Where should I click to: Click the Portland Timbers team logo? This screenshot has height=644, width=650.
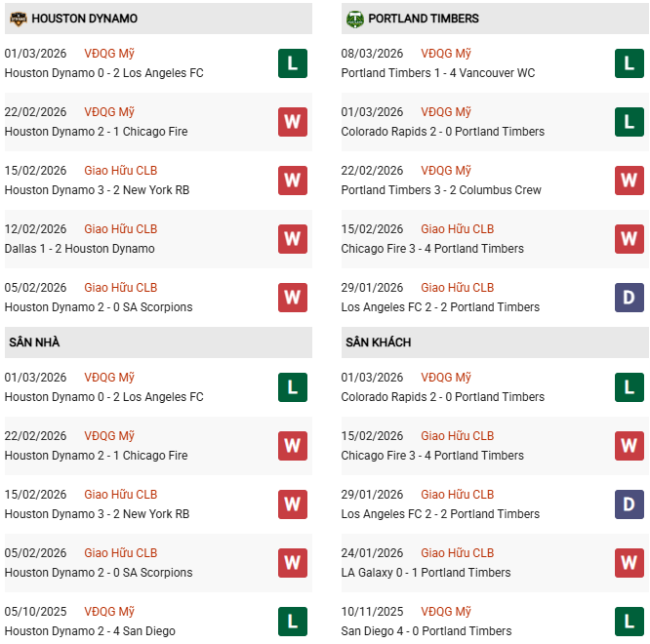click(x=354, y=19)
